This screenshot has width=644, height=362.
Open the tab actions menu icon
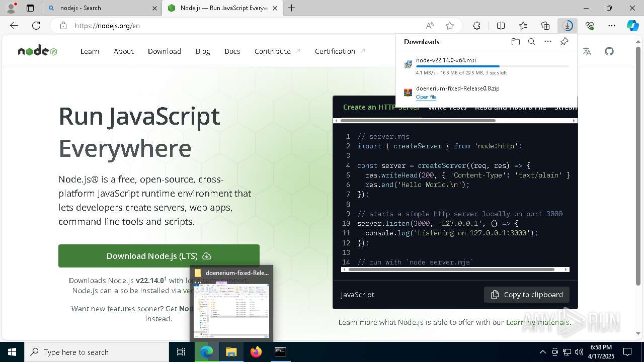pos(30,8)
